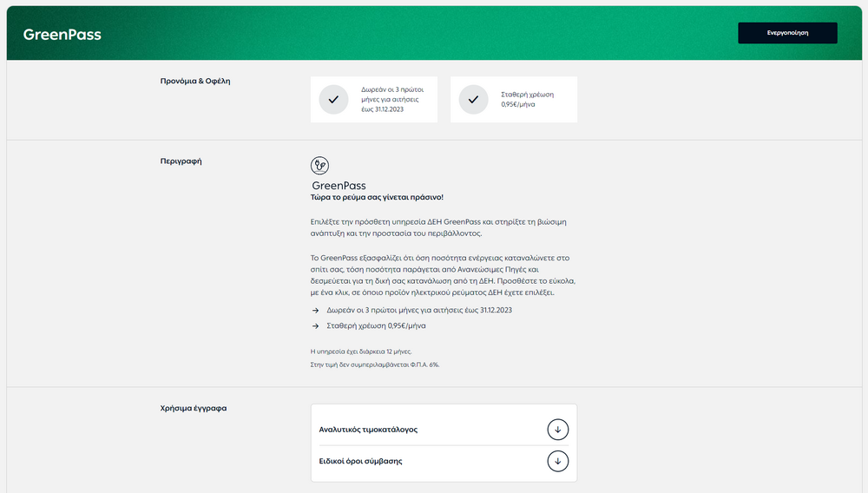Image resolution: width=868 pixels, height=493 pixels.
Task: Click the note Στην τιμή δεν συμπεριλαμβάνεται Φ.Π.Α. 6%.
Action: point(375,365)
